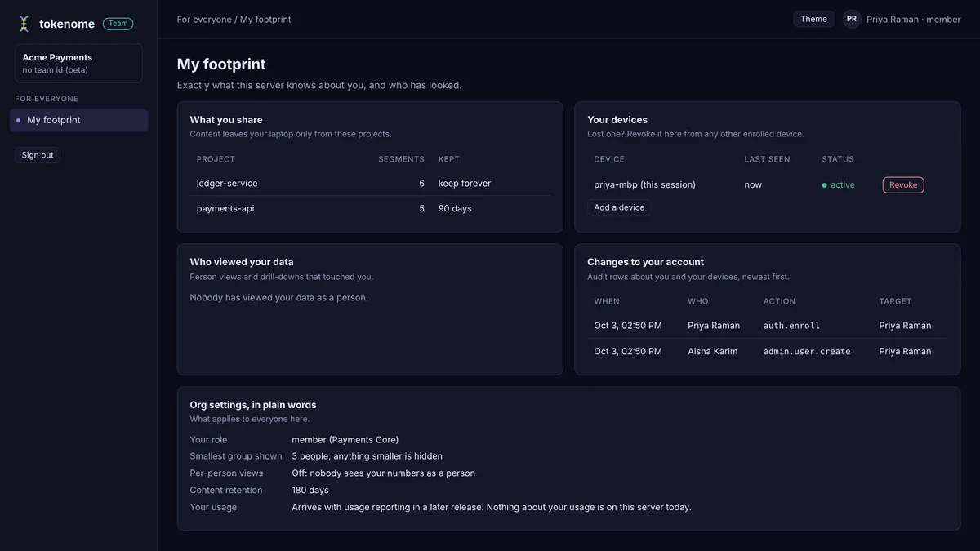Revoke the priya-mbp device
This screenshot has width=980, height=551.
(x=903, y=185)
